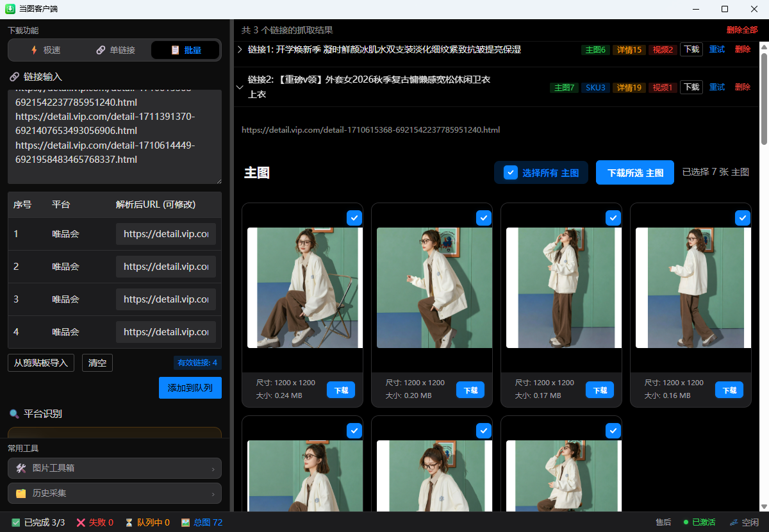Image resolution: width=769 pixels, height=532 pixels.
Task: Click 删除 for 链接2
Action: [743, 87]
